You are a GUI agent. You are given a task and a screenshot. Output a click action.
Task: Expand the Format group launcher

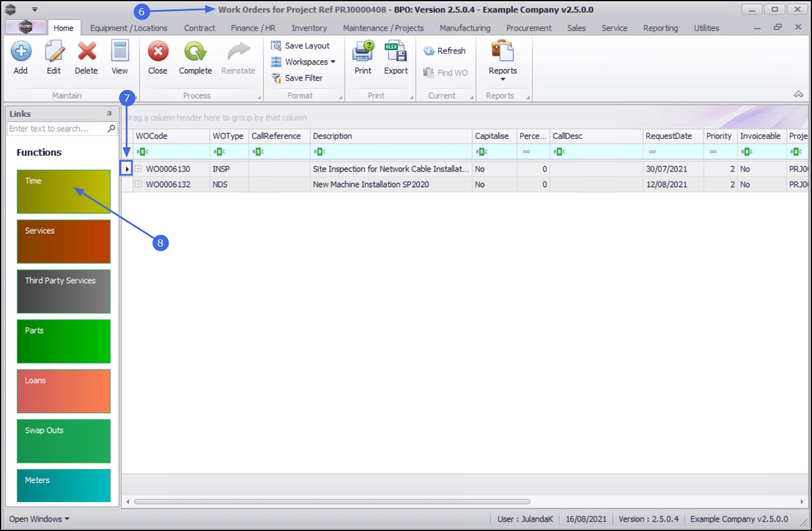[341, 98]
